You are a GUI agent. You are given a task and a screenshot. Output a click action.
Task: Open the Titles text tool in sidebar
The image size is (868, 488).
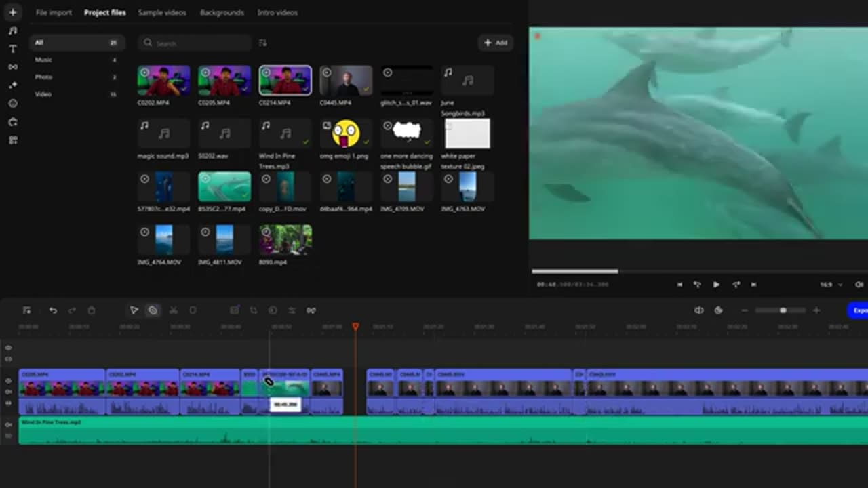click(x=13, y=49)
